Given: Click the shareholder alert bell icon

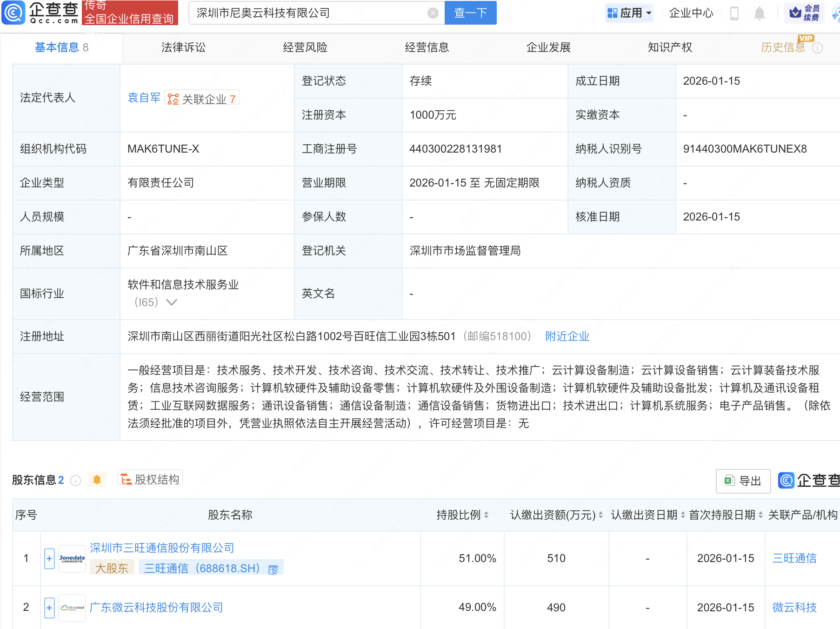Looking at the screenshot, I should click(97, 480).
